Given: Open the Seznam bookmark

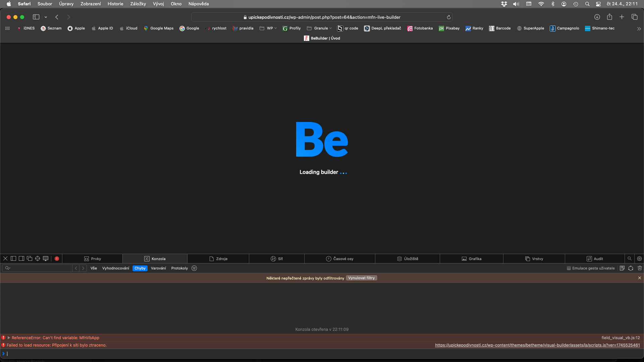Looking at the screenshot, I should tap(51, 28).
